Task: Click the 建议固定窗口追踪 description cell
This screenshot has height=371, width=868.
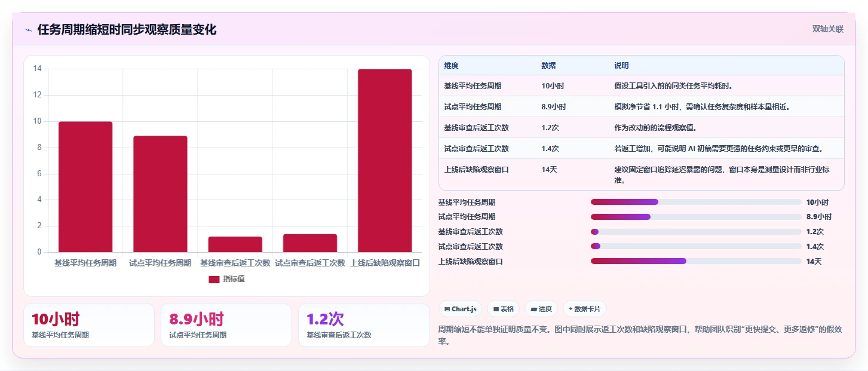Action: [722, 174]
